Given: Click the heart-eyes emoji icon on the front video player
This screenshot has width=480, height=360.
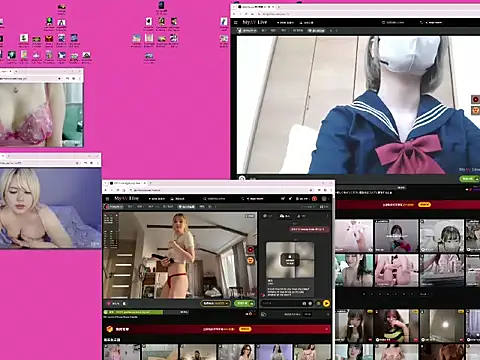Looking at the screenshot, I should [x=251, y=260].
